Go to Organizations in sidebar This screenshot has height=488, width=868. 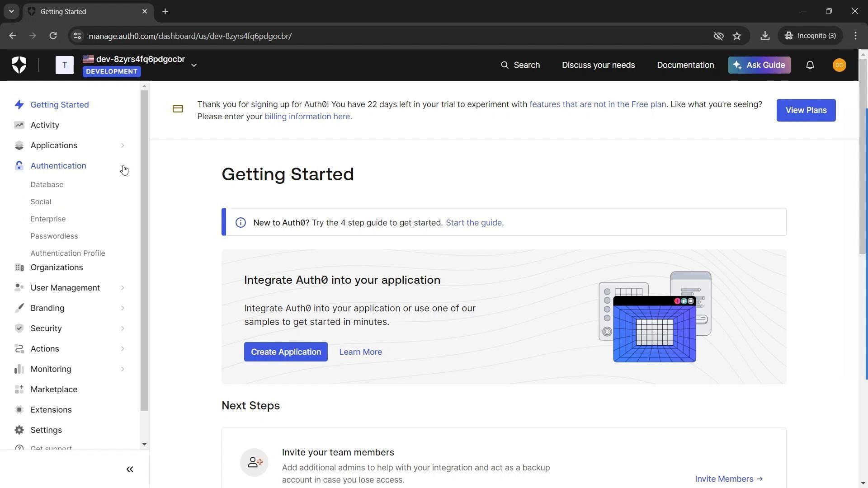pyautogui.click(x=57, y=267)
